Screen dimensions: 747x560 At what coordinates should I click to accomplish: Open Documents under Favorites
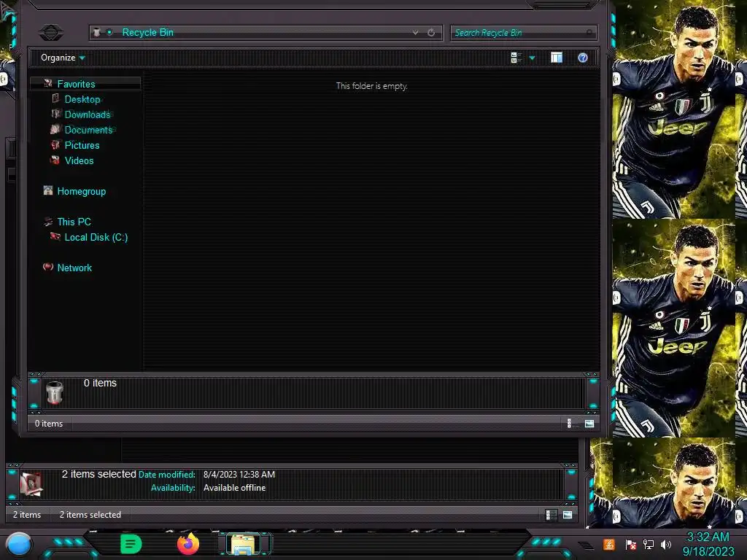coord(88,130)
